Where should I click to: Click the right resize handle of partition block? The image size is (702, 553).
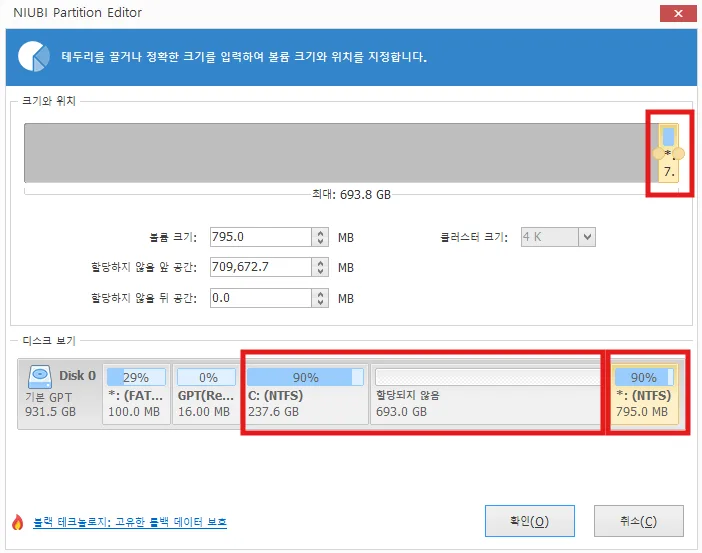[679, 154]
